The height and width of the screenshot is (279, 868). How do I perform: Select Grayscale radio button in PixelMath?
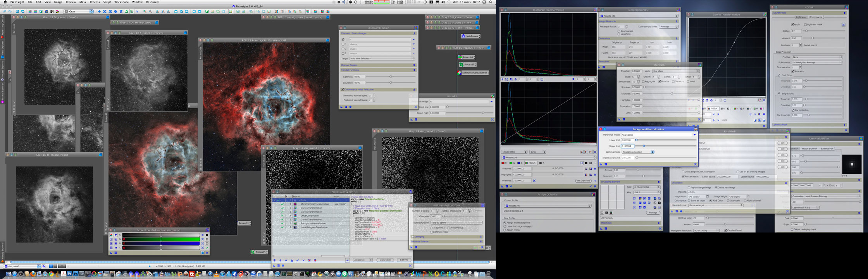pyautogui.click(x=728, y=200)
